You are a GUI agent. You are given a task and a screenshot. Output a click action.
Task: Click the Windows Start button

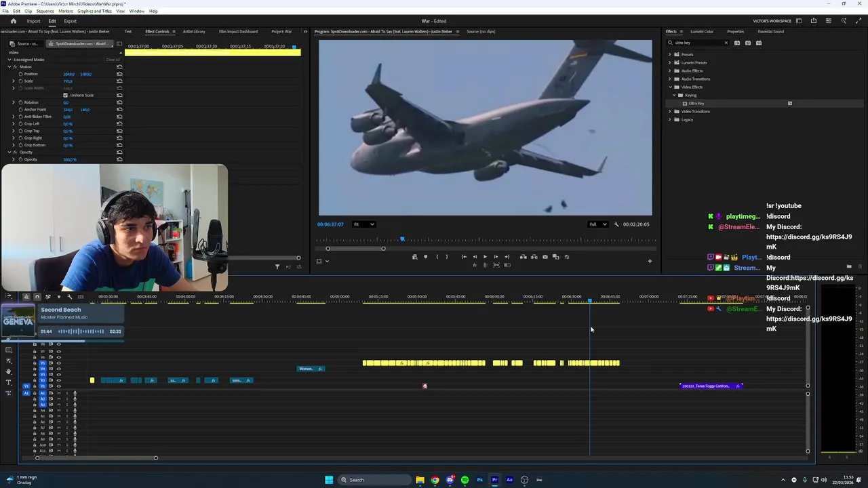point(329,480)
